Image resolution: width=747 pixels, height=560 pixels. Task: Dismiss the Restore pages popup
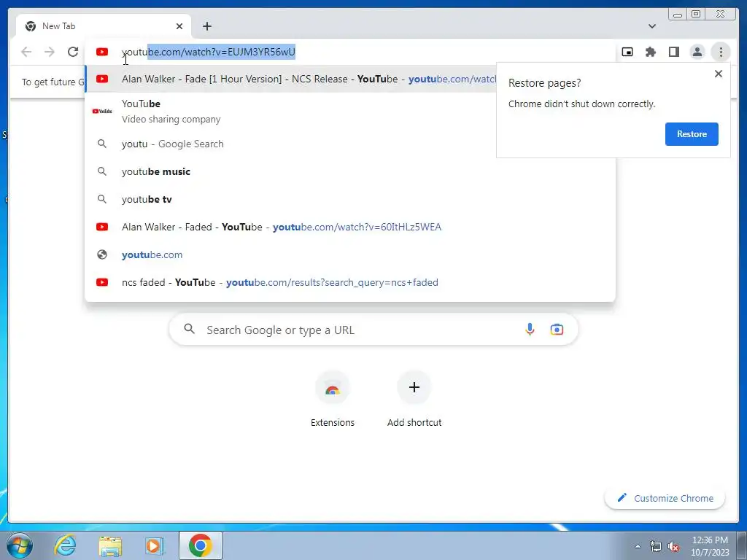tap(719, 74)
